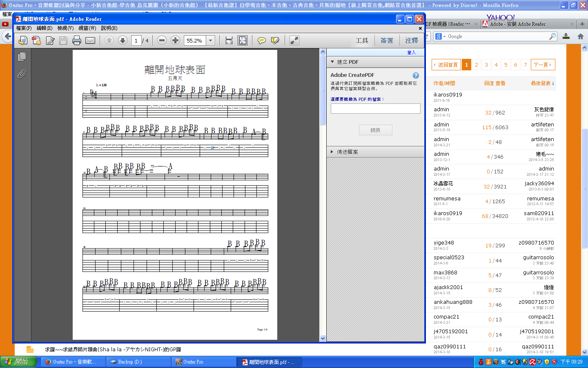588x368 pixels.
Task: Select the highlight text tool
Action: (275, 40)
